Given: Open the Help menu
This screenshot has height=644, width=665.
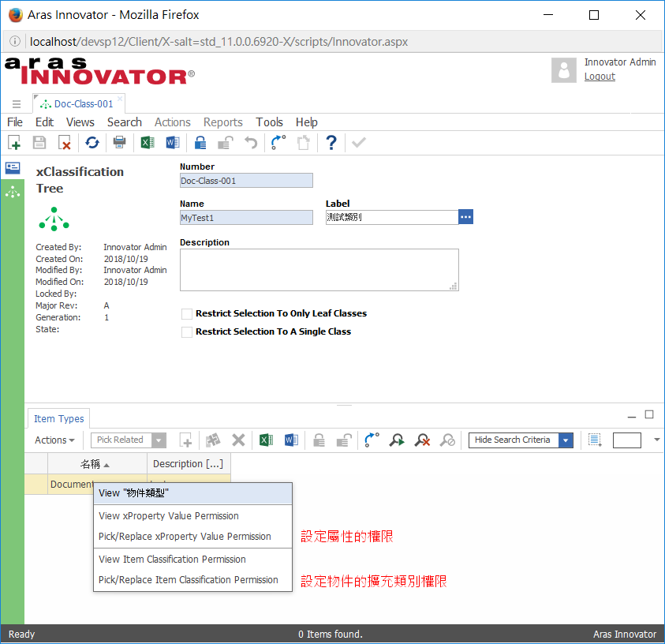Looking at the screenshot, I should pos(307,122).
